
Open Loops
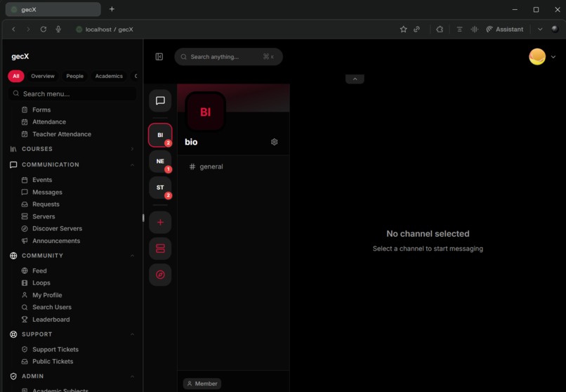41,283
